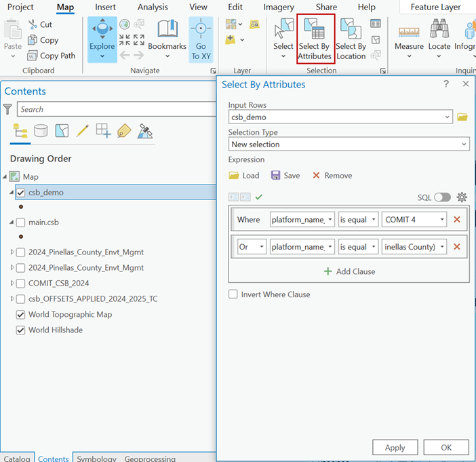476x462 pixels.
Task: Verify the expression with green checkmark
Action: click(x=258, y=197)
